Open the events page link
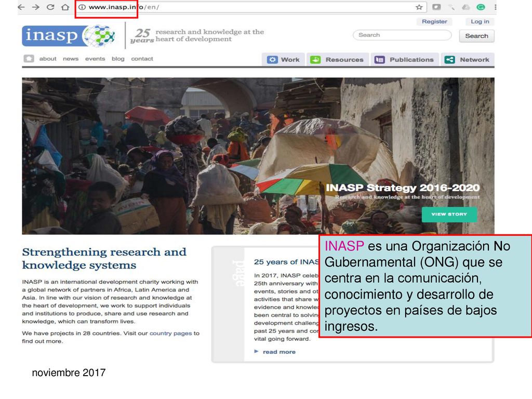Viewport: 532px width, 399px height. (x=95, y=59)
